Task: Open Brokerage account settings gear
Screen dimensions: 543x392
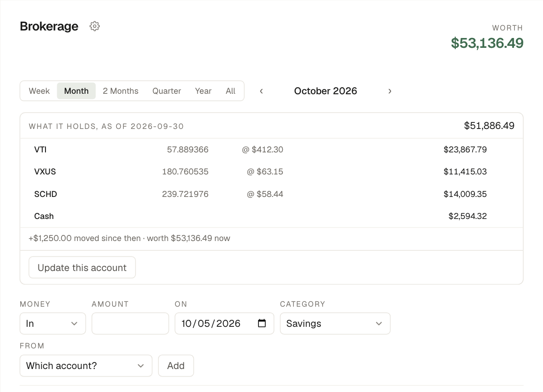Action: 95,26
